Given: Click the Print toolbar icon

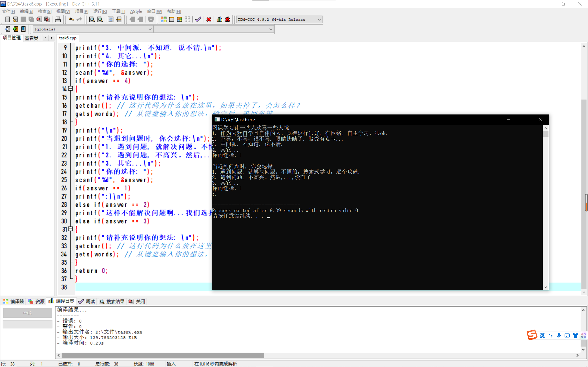Looking at the screenshot, I should point(58,19).
